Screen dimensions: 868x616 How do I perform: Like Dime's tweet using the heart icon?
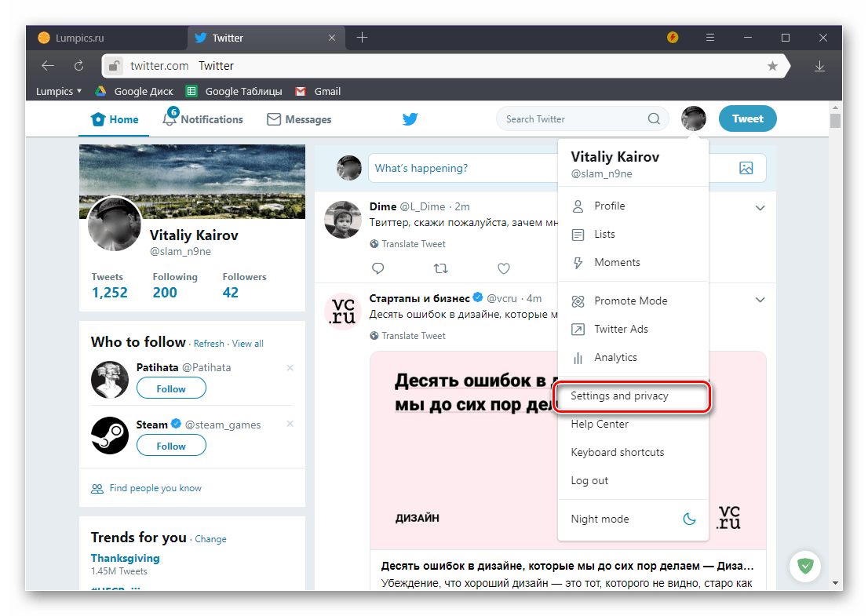click(503, 268)
